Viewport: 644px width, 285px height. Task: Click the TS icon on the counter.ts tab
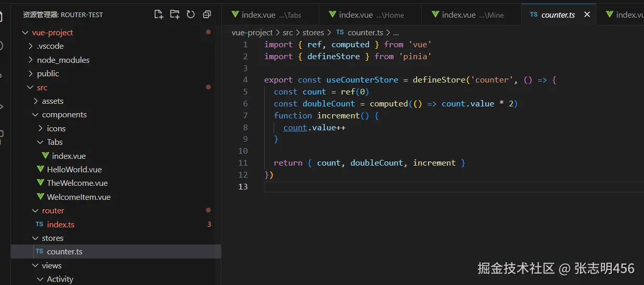533,15
